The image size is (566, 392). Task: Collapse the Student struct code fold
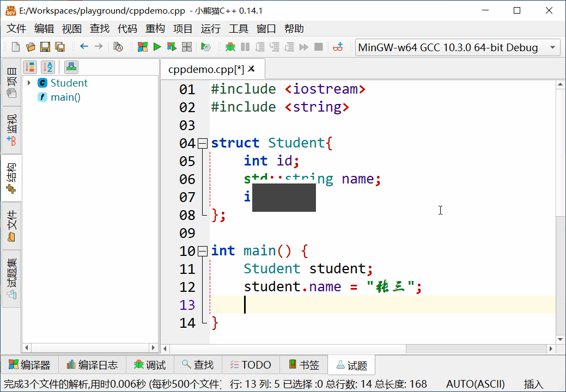202,143
